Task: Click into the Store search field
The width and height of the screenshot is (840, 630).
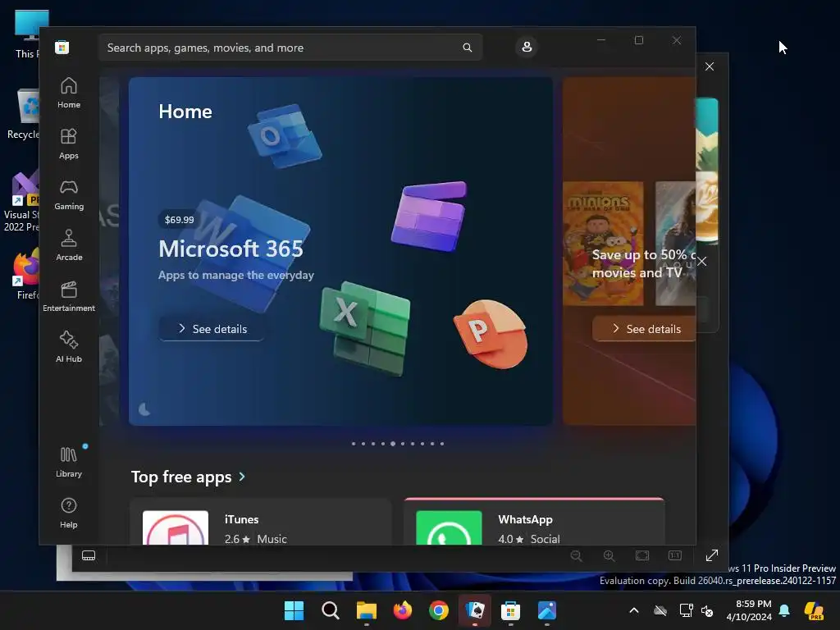Action: point(290,48)
